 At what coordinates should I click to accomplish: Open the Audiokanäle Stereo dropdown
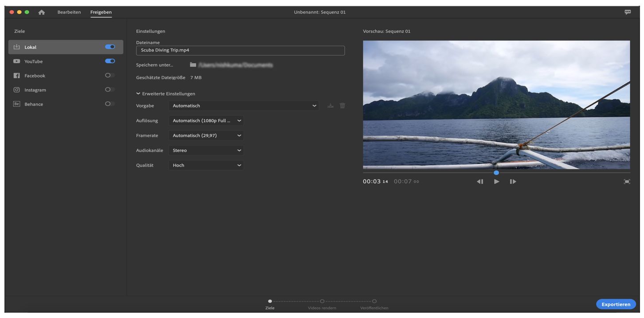(x=206, y=150)
